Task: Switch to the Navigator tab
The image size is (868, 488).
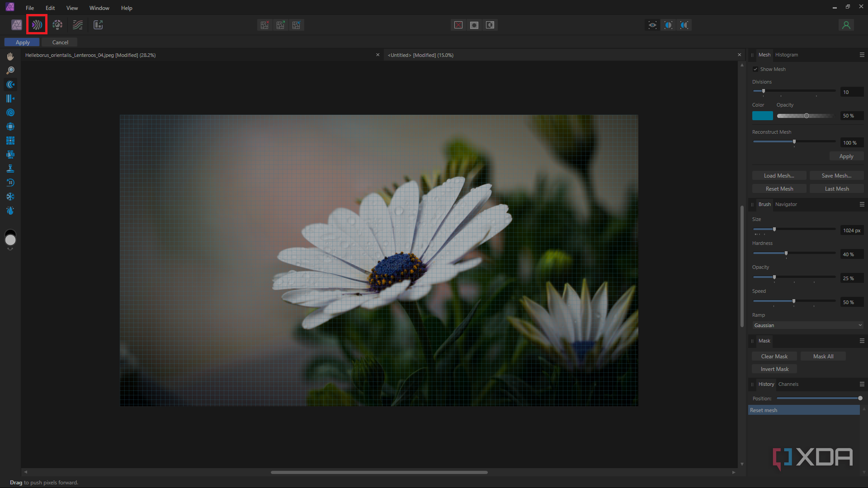Action: [x=786, y=204]
